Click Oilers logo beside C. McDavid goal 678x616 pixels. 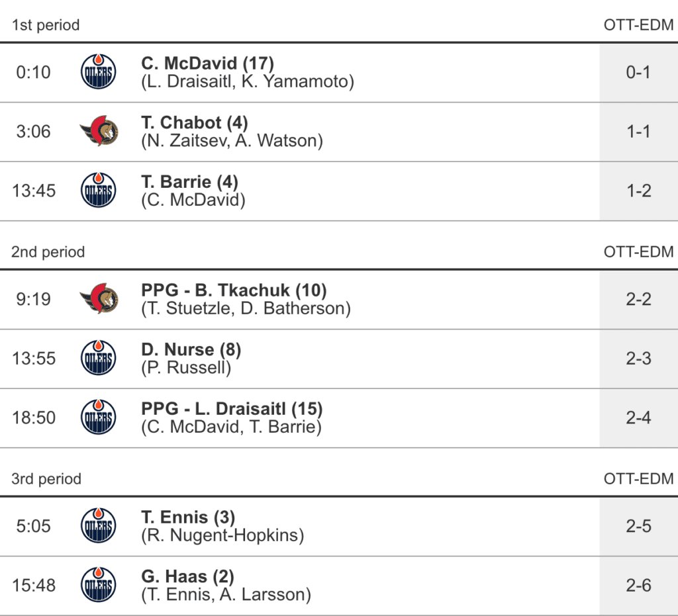(98, 72)
